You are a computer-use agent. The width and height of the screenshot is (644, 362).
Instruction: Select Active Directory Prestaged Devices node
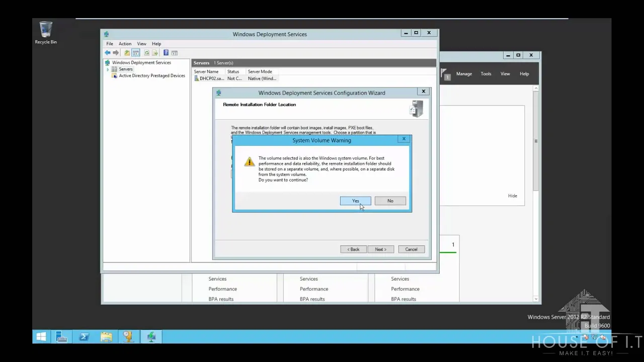click(152, 76)
